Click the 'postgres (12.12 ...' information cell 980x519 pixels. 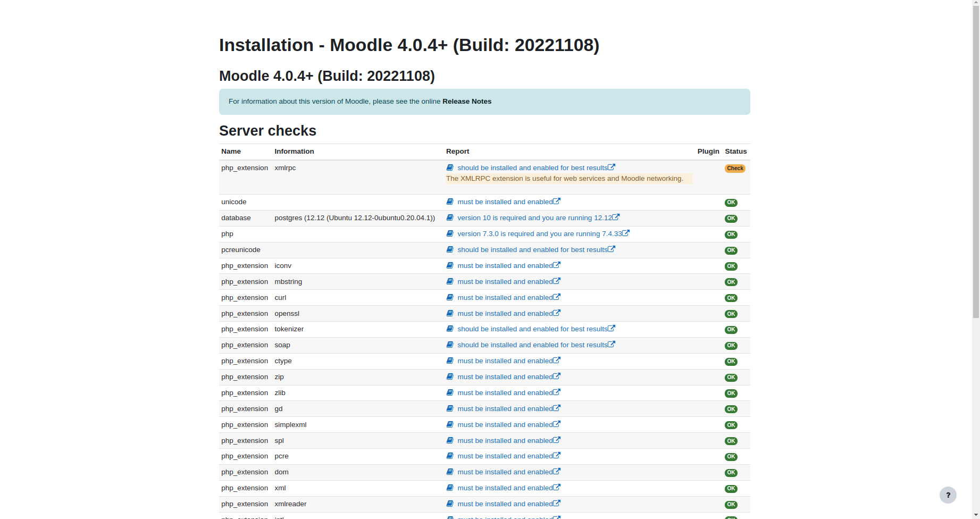pos(355,218)
